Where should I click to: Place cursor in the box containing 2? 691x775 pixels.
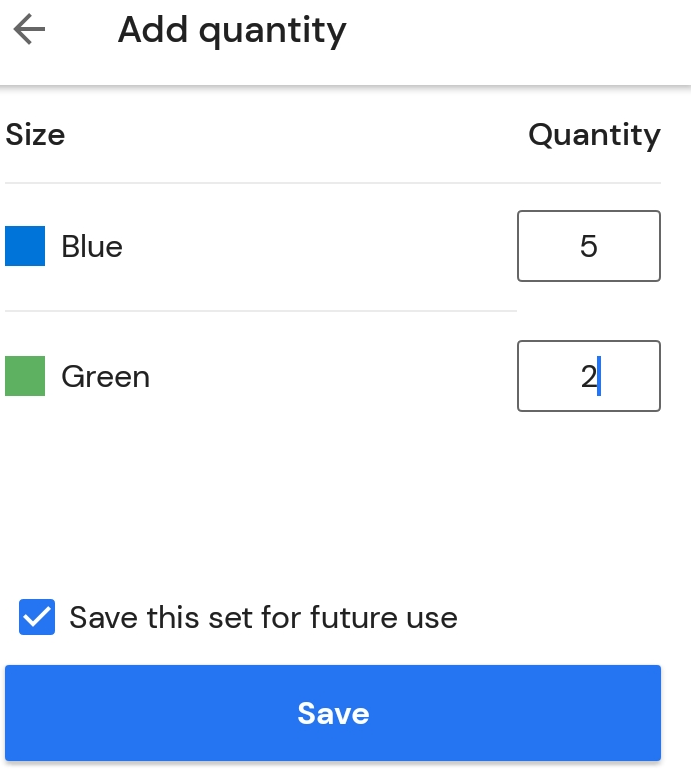click(588, 376)
